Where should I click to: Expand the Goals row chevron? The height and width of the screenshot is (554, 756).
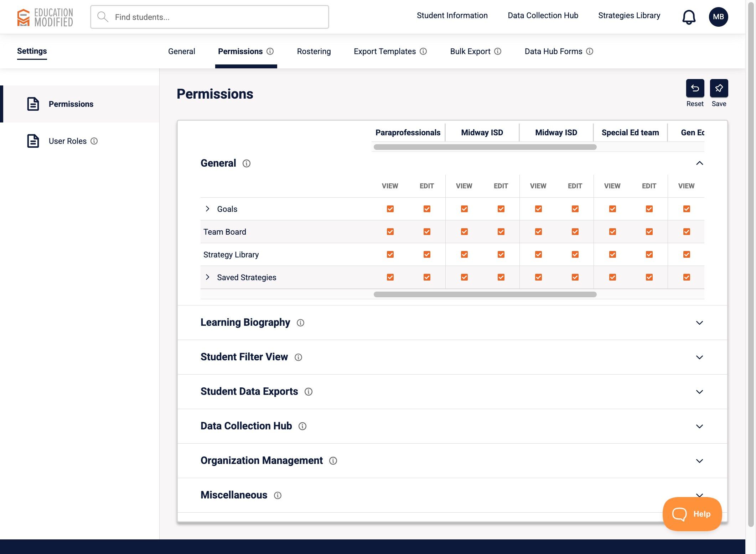(208, 209)
